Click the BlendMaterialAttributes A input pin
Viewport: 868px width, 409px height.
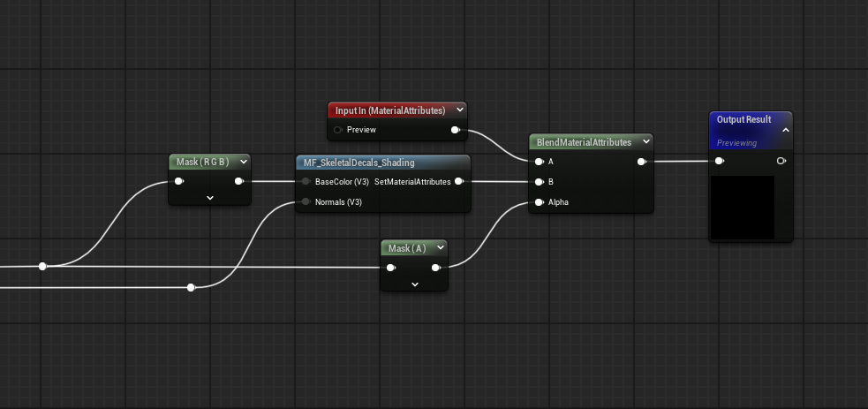(x=539, y=162)
